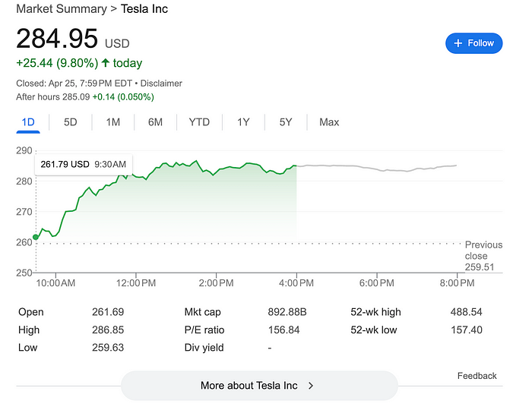Image resolution: width=532 pixels, height=410 pixels.
Task: Click the chevron arrow in More about Tesla
Action: (310, 386)
